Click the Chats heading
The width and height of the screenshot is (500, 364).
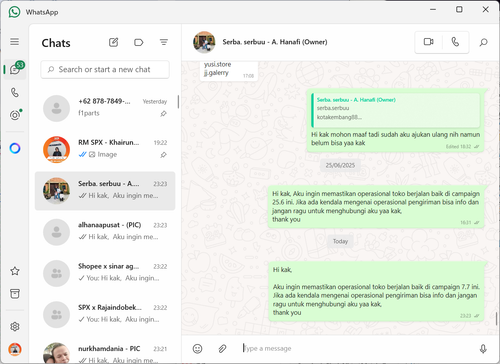56,43
